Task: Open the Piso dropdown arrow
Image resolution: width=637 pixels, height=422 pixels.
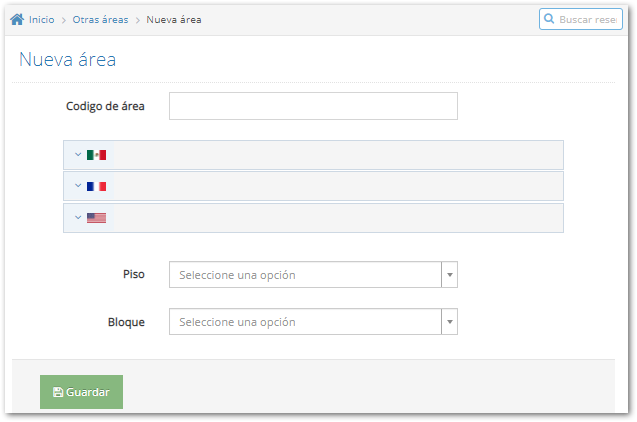Action: point(449,275)
